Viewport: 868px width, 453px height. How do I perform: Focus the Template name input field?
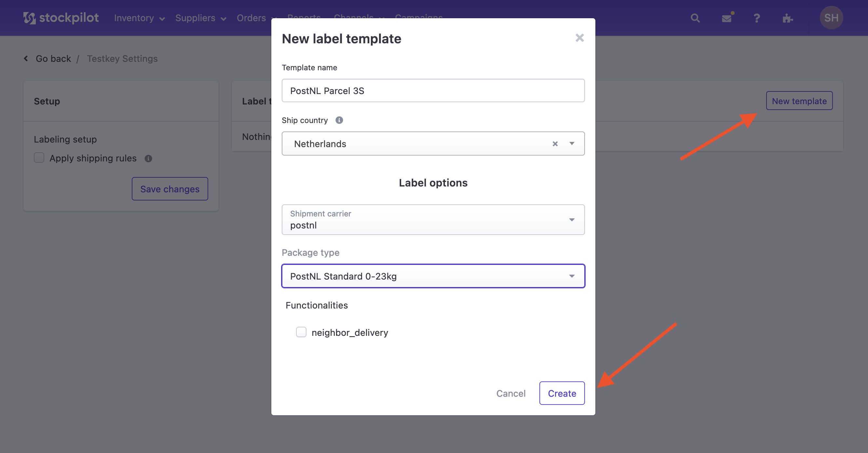click(x=433, y=90)
